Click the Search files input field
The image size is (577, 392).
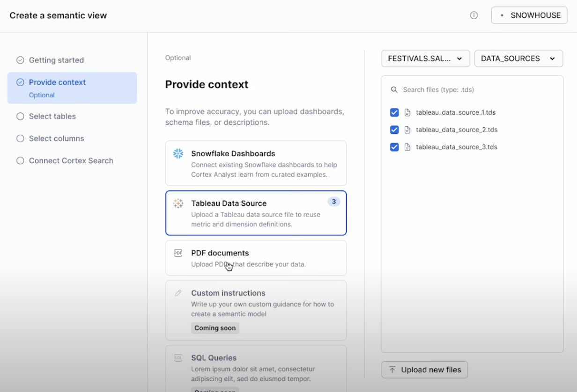coord(472,90)
